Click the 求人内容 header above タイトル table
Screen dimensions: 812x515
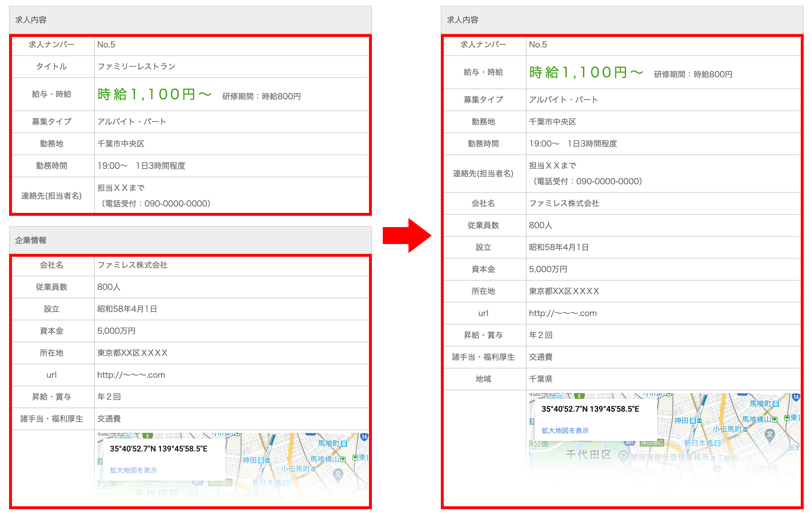coord(31,20)
